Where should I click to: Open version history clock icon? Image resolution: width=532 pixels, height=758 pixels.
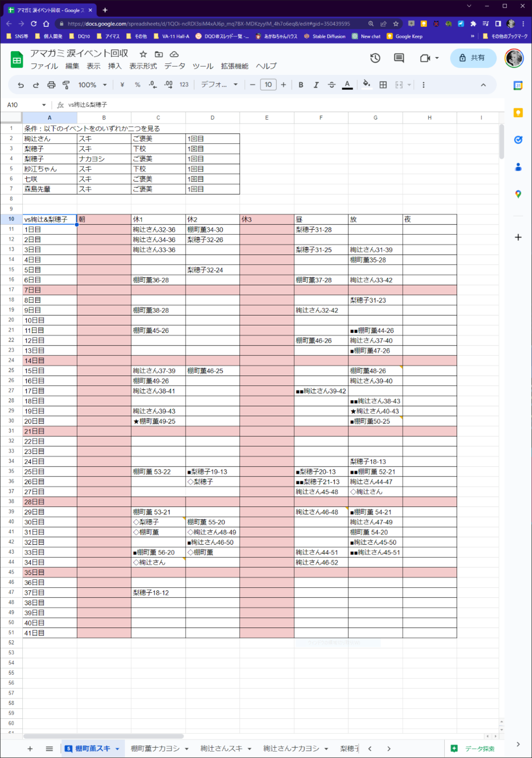point(375,58)
